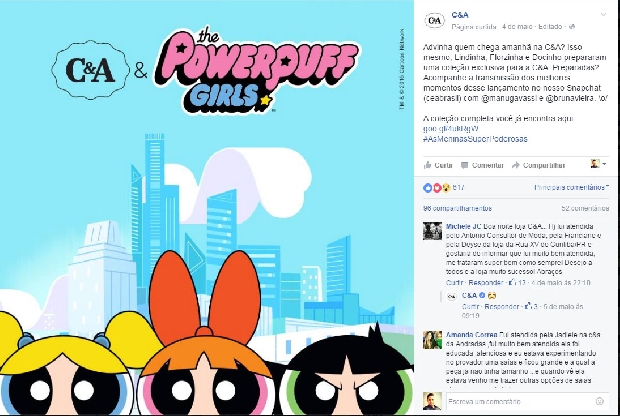Viewport: 620px width, 416px height.
Task: Click the C&A page name link
Action: pyautogui.click(x=460, y=15)
